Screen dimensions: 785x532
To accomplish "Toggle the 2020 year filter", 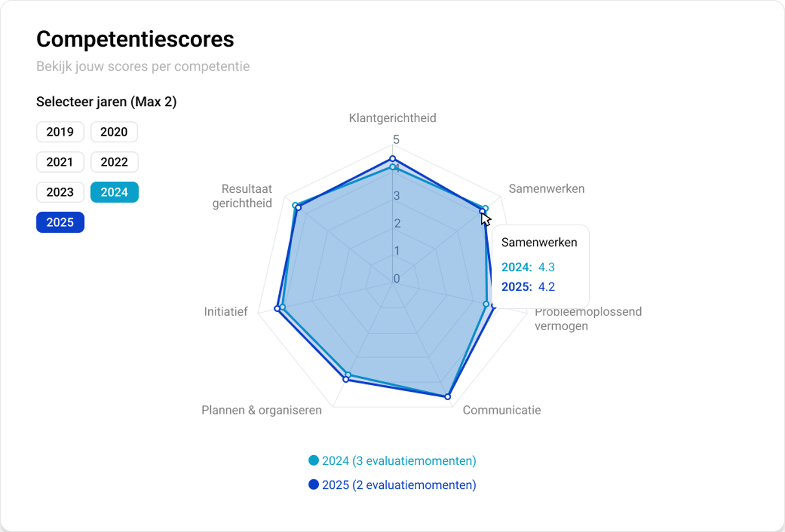I will point(114,132).
